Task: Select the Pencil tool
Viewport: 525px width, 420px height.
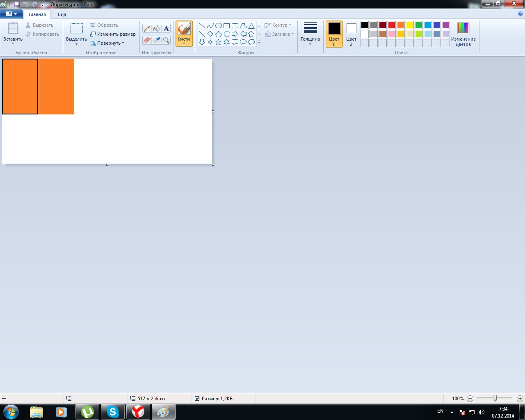Action: tap(147, 28)
